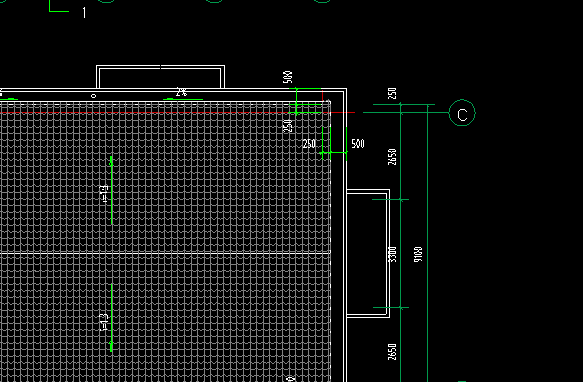Click the horizontal 250 dimension text left of 500
Viewport: 583px width, 382px height.
[309, 144]
